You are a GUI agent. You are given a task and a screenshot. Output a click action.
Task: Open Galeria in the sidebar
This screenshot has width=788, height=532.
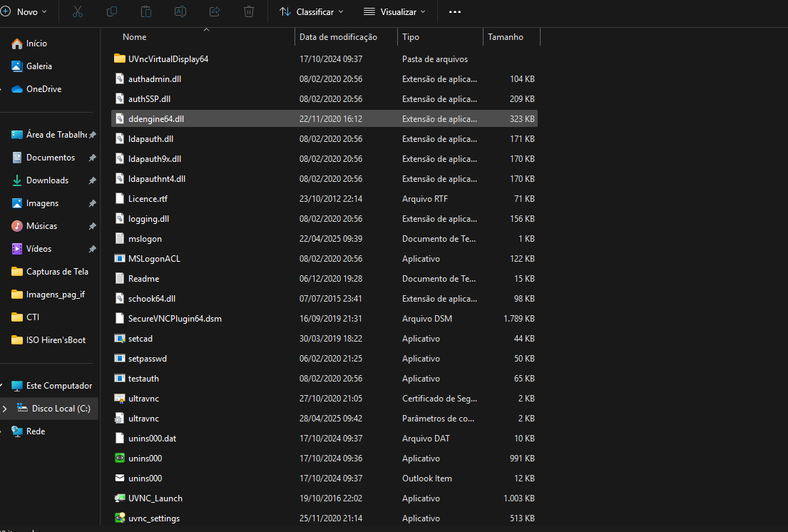[x=31, y=66]
